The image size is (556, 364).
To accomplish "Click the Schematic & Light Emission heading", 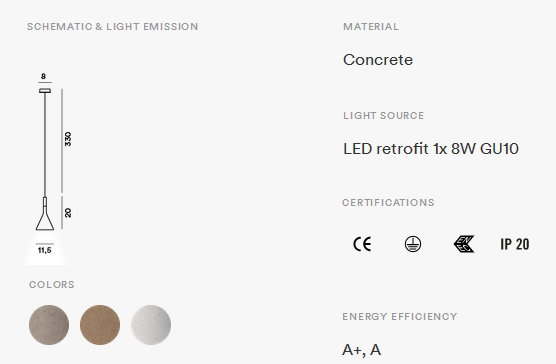I will tap(112, 27).
